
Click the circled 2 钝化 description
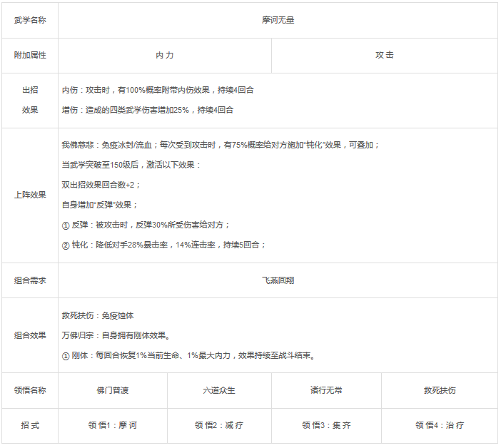163,245
